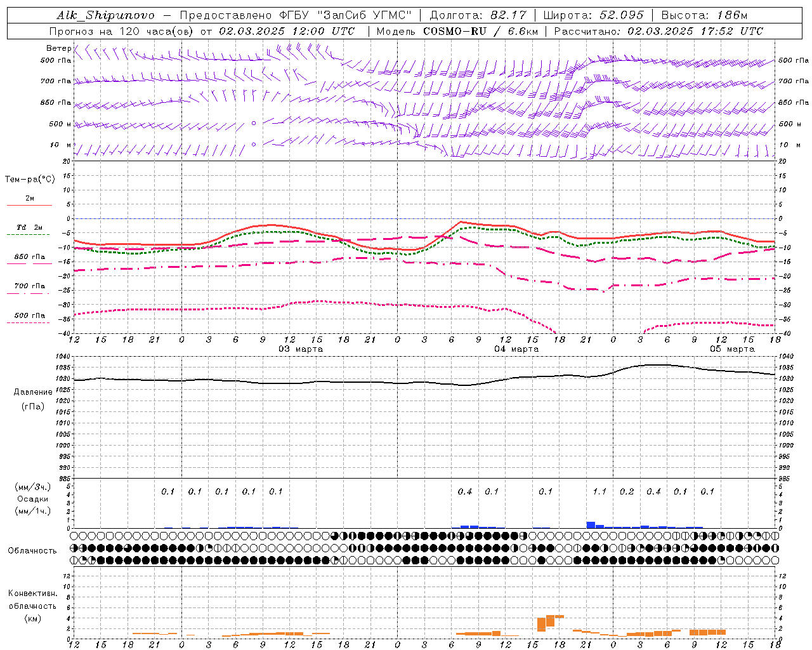Click the '700 гПа' temperature legend entry
The image size is (812, 650).
tap(29, 286)
